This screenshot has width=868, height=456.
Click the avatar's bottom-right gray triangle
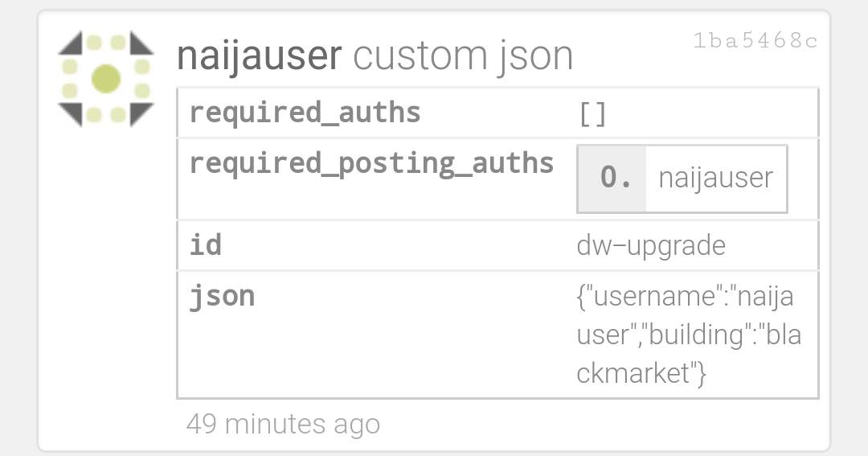(141, 114)
